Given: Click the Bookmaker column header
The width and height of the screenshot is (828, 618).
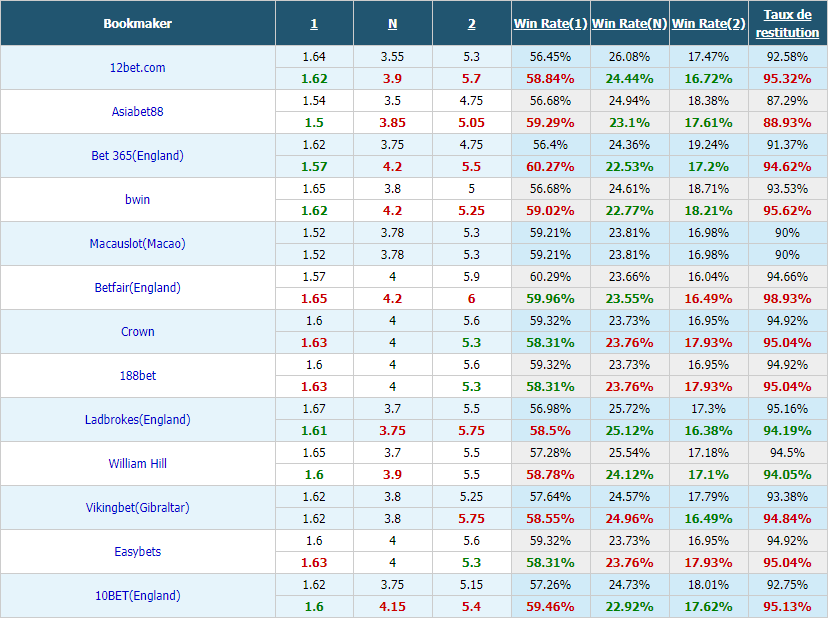Looking at the screenshot, I should (x=137, y=24).
